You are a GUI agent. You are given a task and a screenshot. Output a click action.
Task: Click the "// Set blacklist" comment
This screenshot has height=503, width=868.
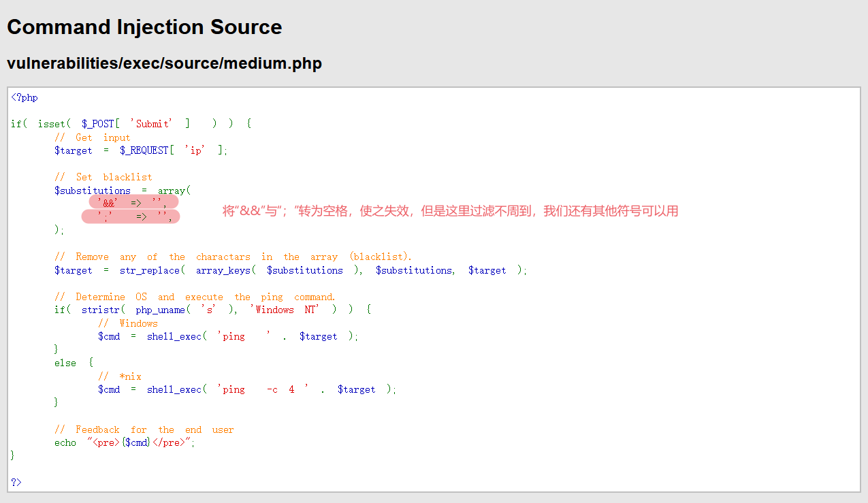coord(103,177)
